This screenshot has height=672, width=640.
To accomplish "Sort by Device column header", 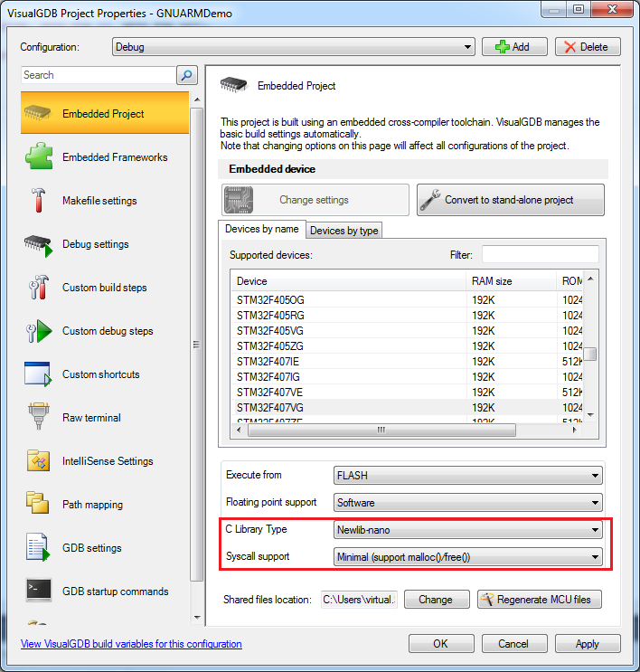I will [348, 281].
